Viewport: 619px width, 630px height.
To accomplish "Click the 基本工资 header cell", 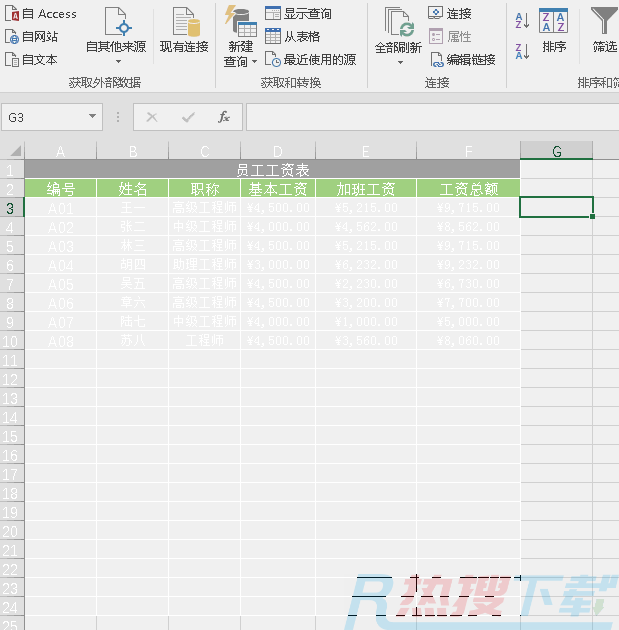I will [278, 188].
